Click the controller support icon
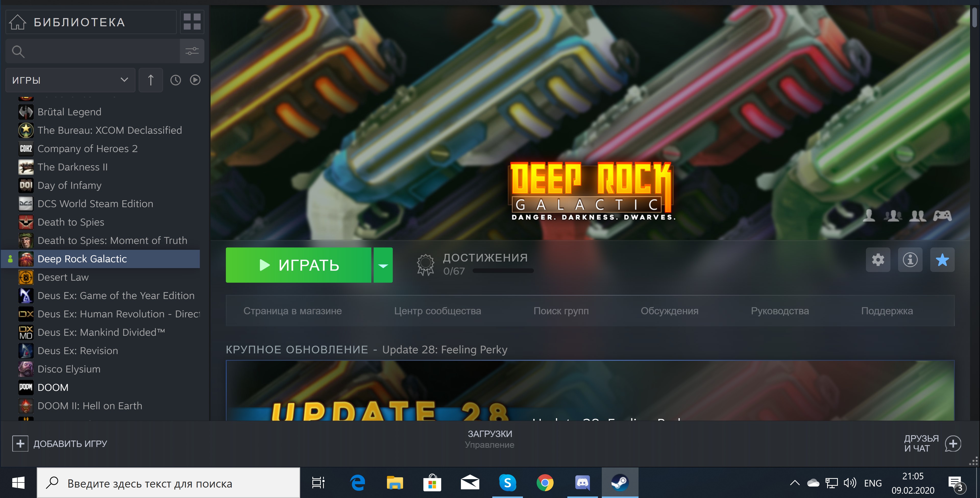 [942, 216]
